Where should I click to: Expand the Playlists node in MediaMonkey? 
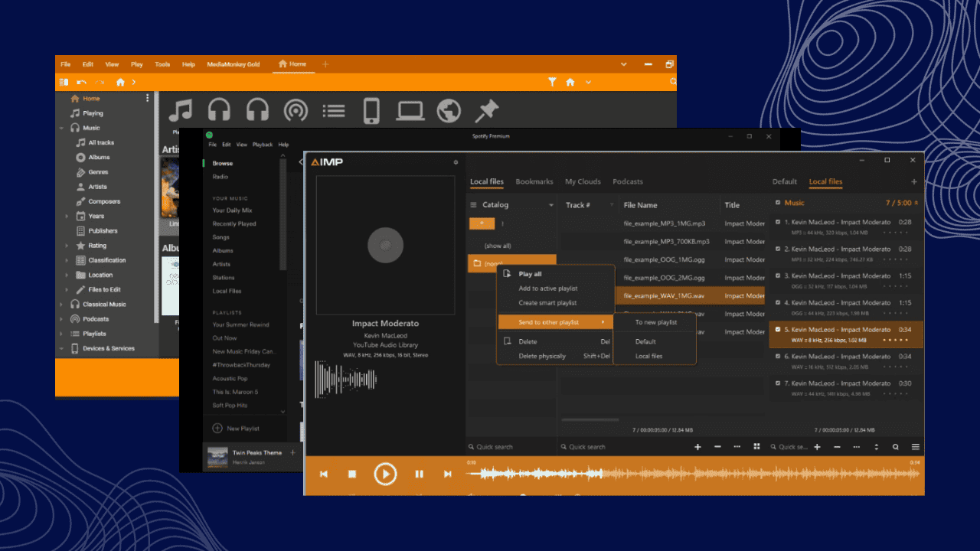[61, 334]
